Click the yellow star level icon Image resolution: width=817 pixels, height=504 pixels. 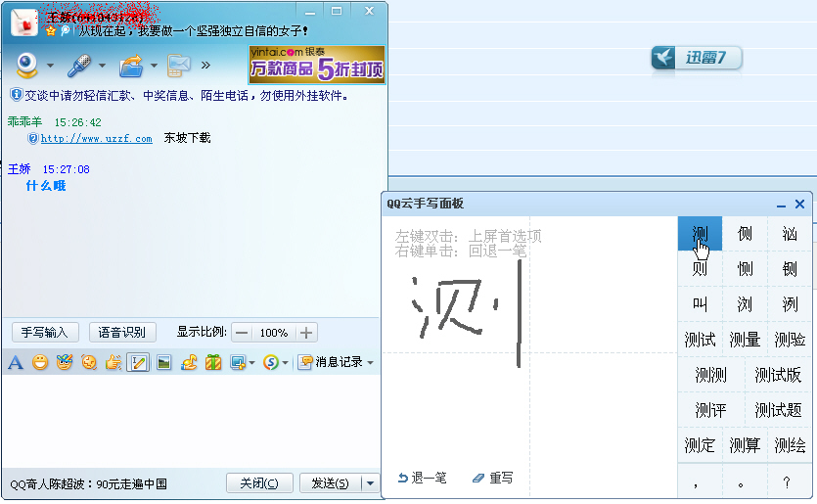(x=51, y=31)
